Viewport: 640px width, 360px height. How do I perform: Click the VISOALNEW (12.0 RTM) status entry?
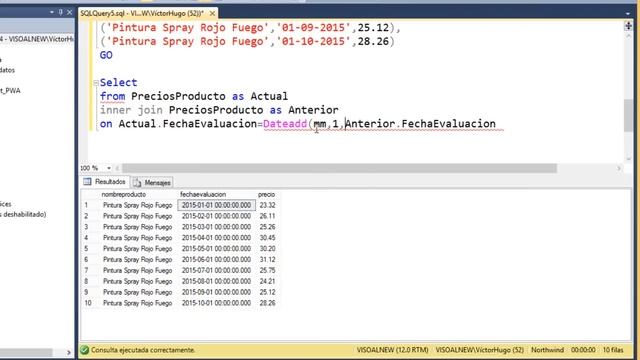[393, 350]
